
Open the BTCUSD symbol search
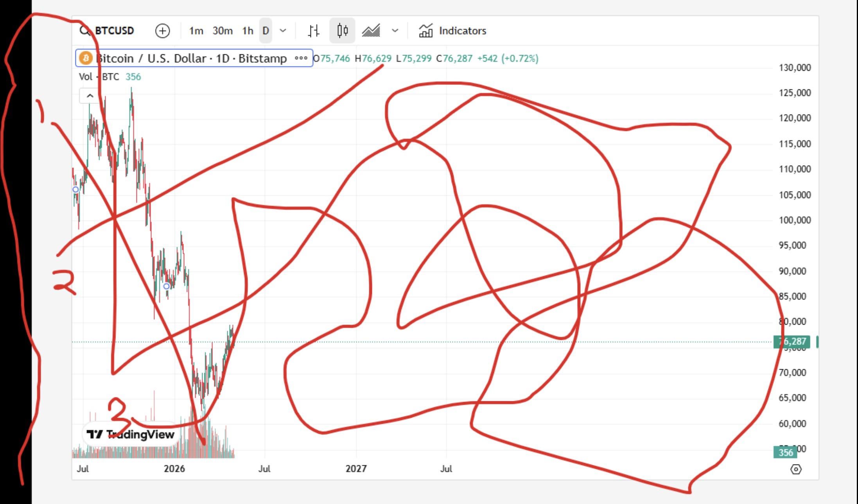coord(114,30)
